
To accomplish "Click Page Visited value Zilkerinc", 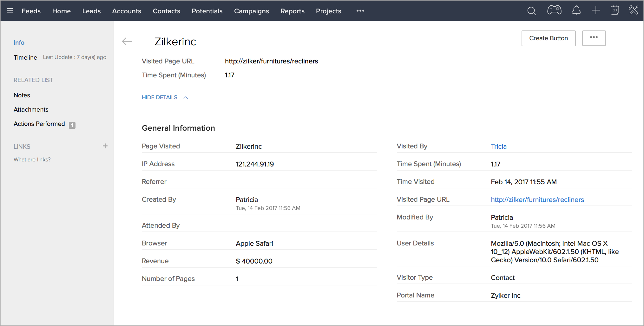I will coord(249,147).
